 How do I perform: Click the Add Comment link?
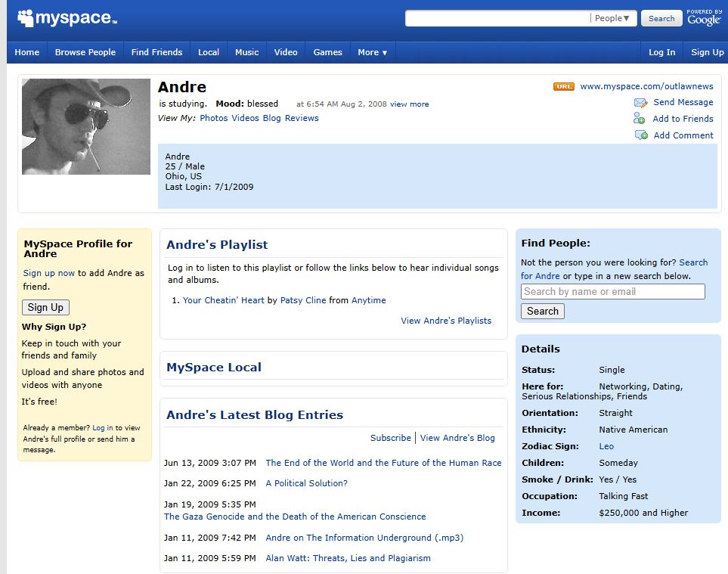tap(683, 135)
